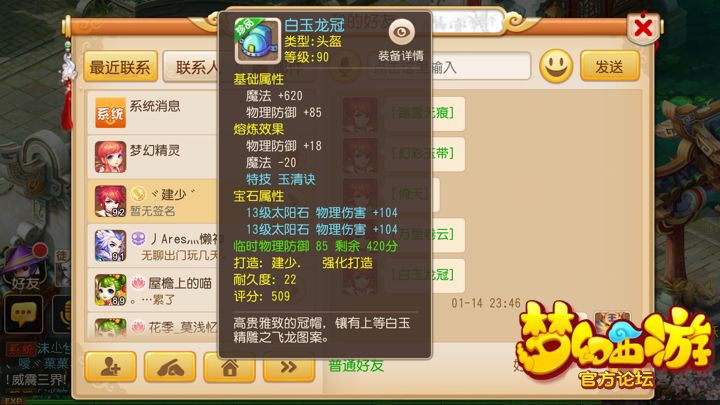Select 梦幻精灵 avatar in contact list
Viewport: 720px width, 405px height.
point(110,157)
